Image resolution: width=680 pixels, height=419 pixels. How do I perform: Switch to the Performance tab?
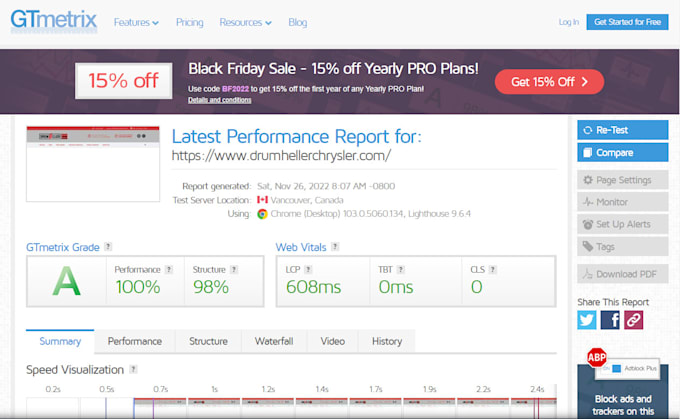click(x=135, y=341)
